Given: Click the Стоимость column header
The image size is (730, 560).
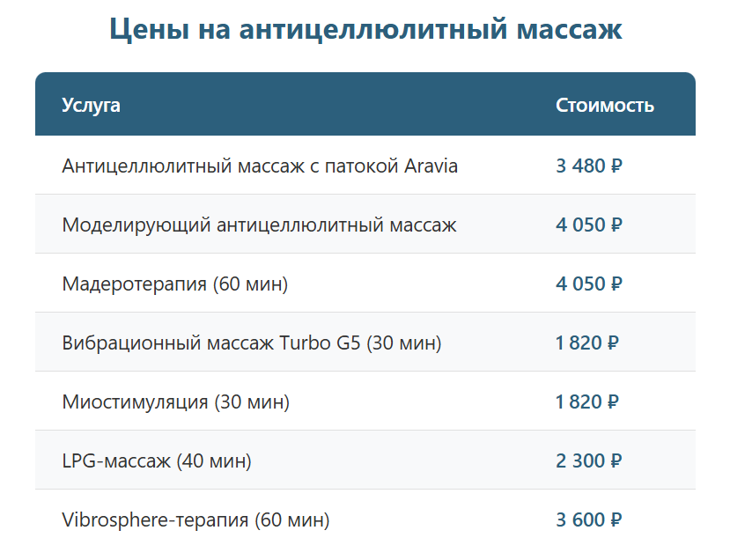Looking at the screenshot, I should 605,105.
